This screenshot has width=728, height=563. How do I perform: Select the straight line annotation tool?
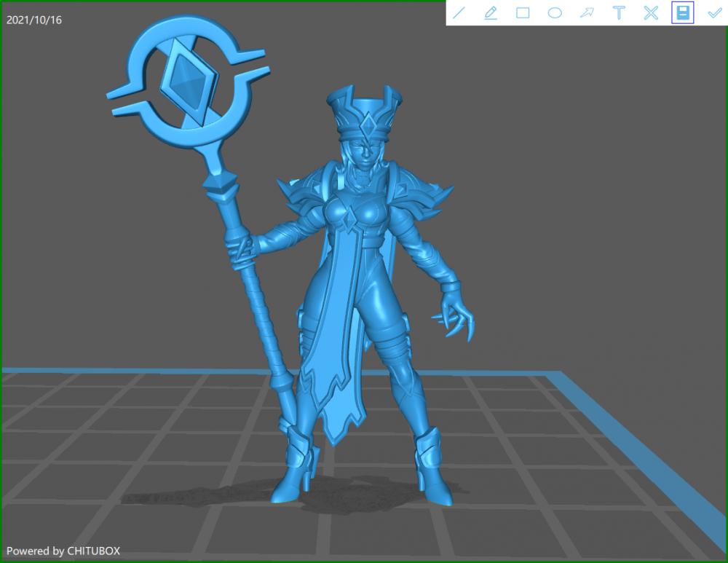(x=459, y=12)
